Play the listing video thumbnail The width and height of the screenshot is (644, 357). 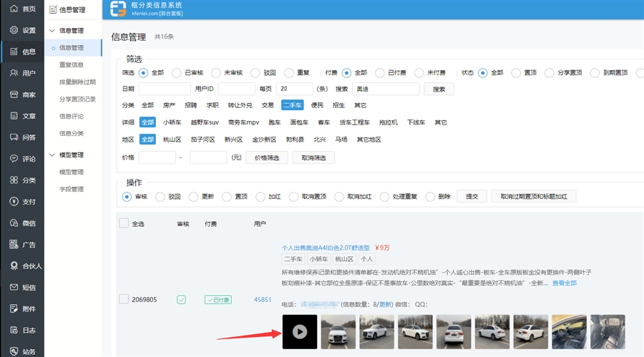[300, 332]
